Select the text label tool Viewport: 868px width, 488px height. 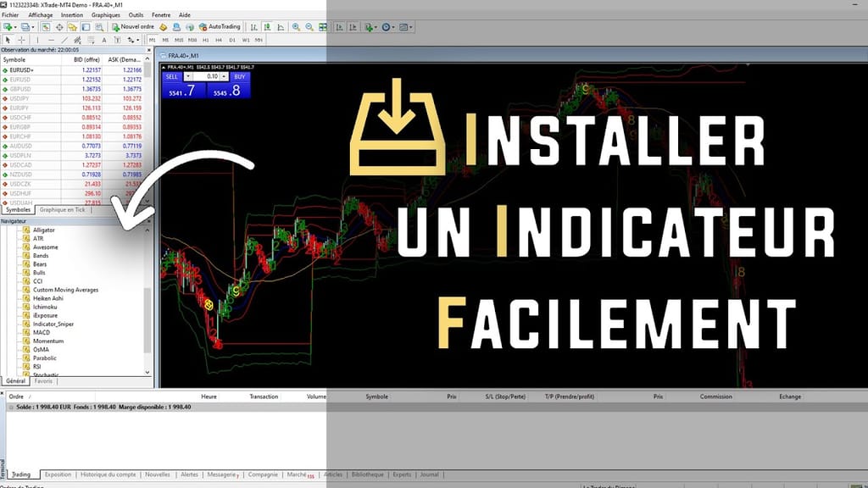pyautogui.click(x=117, y=40)
